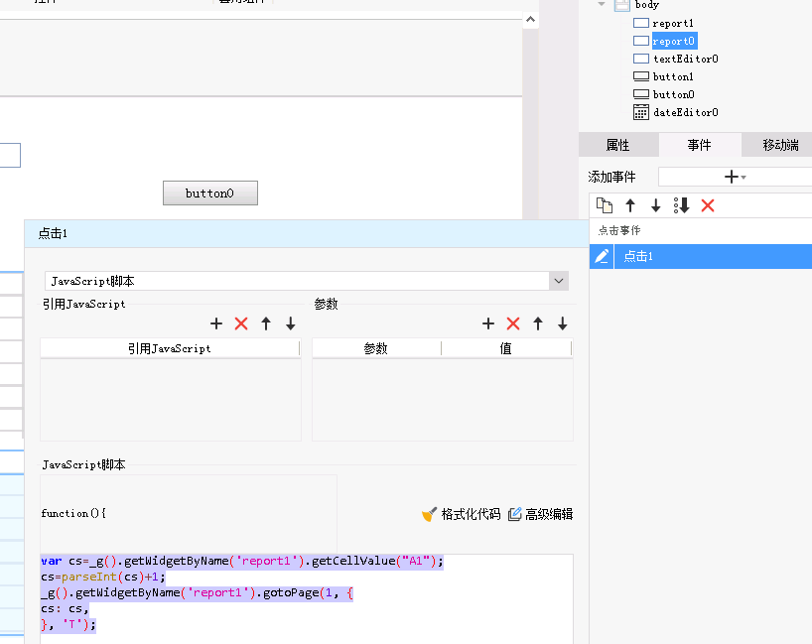The image size is (812, 644).
Task: Add a referenced JavaScript entry
Action: coord(216,324)
